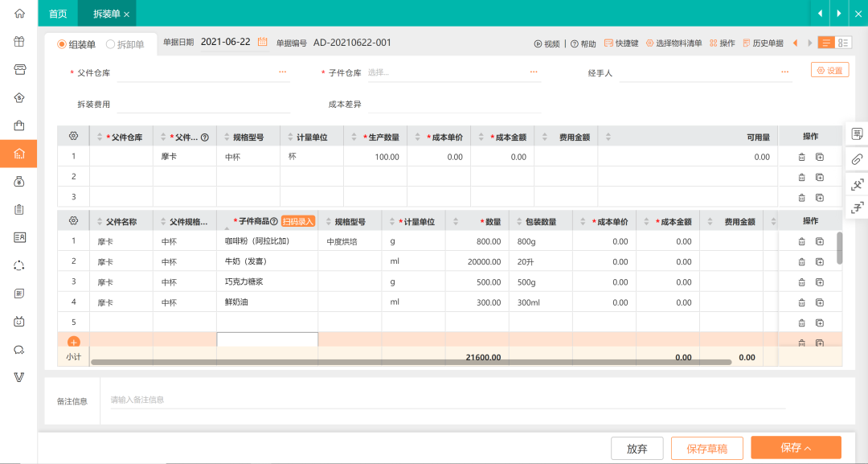Viewport: 868px width, 464px height.
Task: Copy parent row 1 摩卡 with copy icon
Action: tap(820, 158)
